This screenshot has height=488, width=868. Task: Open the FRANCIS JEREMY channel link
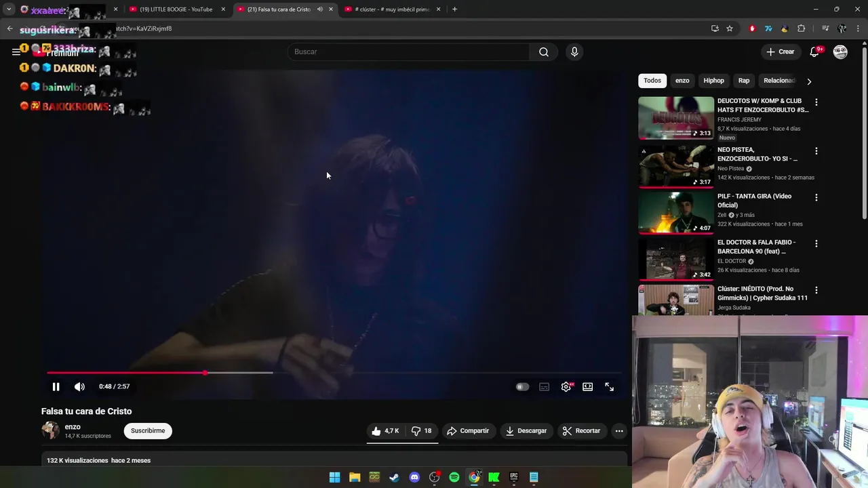(x=739, y=120)
